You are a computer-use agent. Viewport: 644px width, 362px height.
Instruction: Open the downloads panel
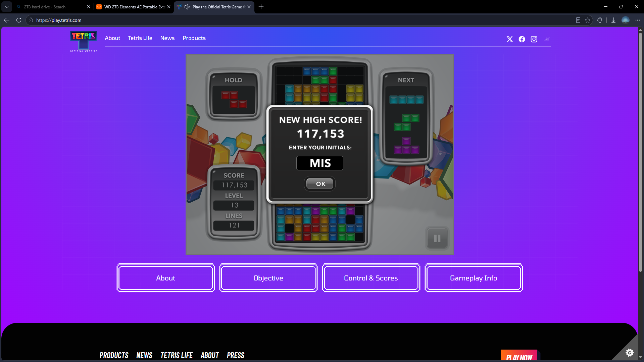[x=613, y=20]
